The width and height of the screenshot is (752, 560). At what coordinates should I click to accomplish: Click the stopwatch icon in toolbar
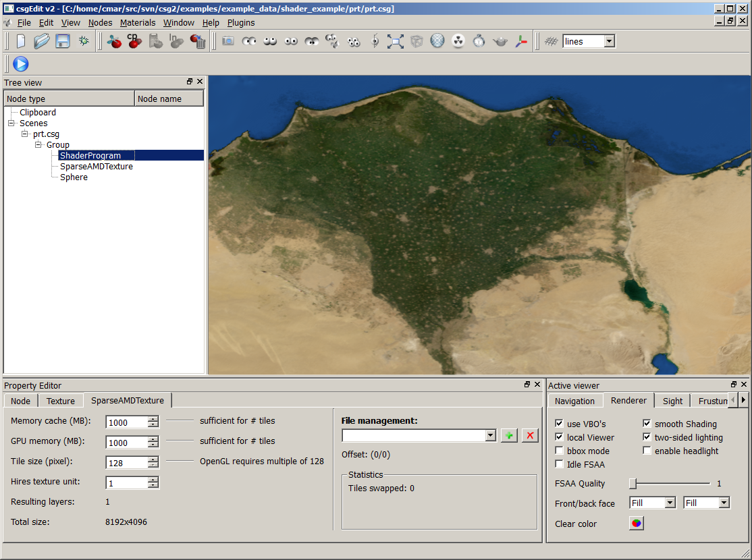479,41
